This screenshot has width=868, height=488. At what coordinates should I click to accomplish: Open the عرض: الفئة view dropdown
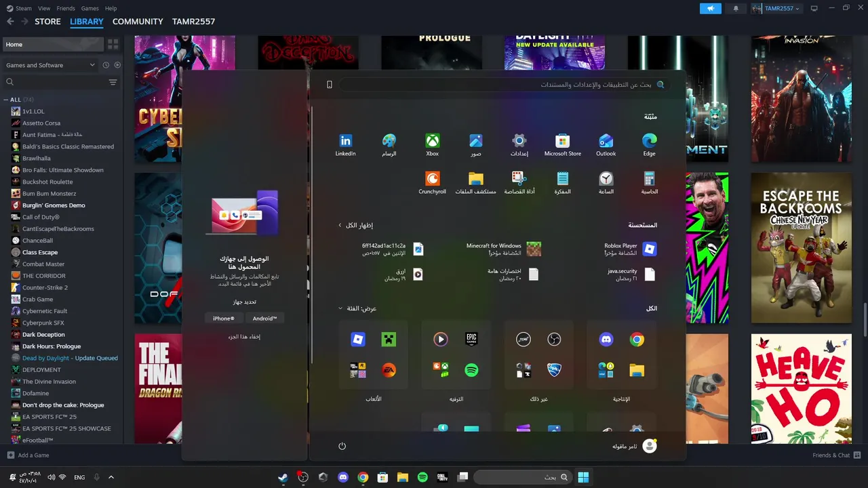357,308
